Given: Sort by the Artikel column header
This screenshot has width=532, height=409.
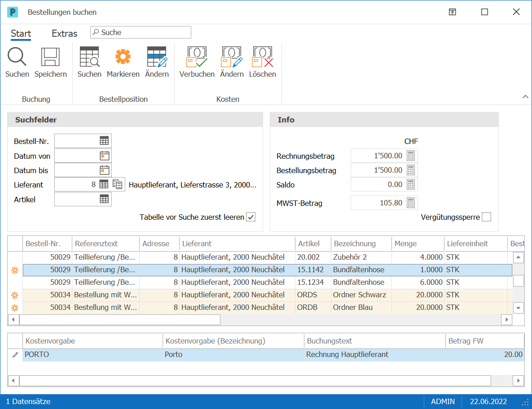Looking at the screenshot, I should 313,244.
